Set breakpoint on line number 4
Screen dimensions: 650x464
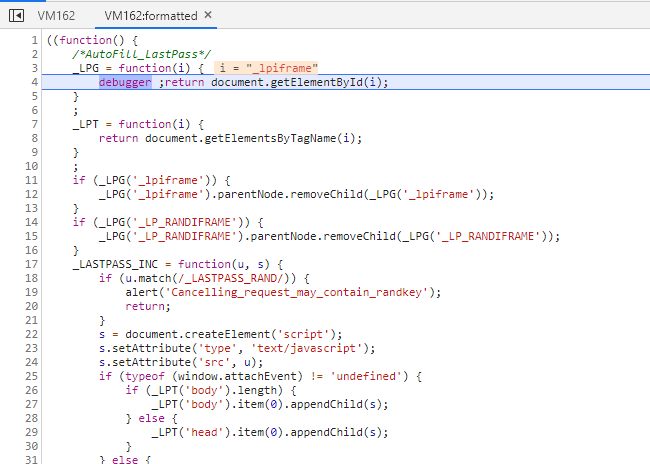pos(34,82)
